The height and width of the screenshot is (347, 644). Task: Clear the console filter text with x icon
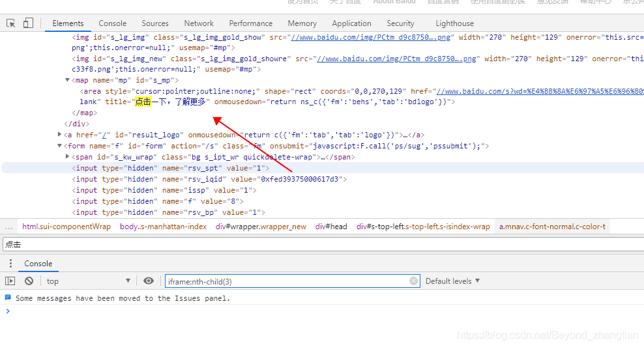[x=413, y=281]
